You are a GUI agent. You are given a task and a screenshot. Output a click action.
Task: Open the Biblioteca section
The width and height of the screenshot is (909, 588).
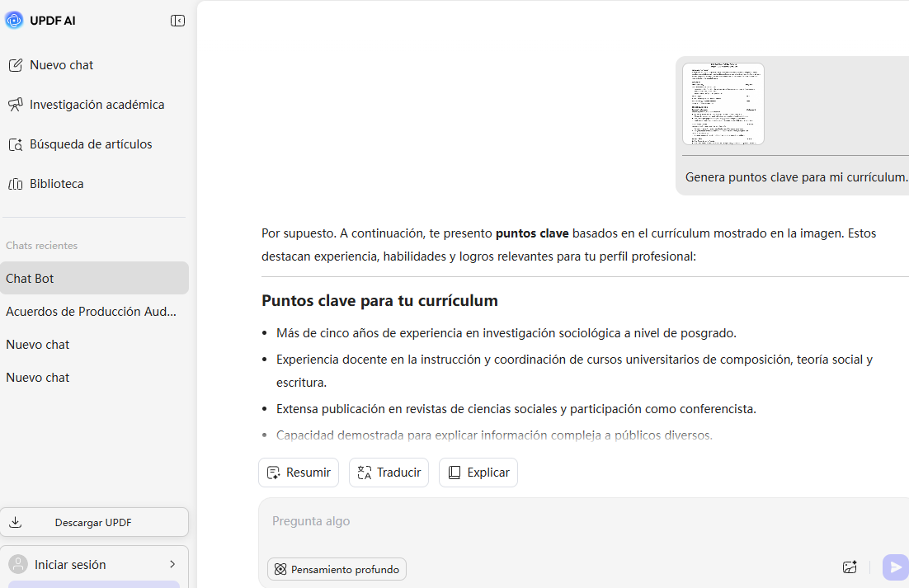coord(56,183)
